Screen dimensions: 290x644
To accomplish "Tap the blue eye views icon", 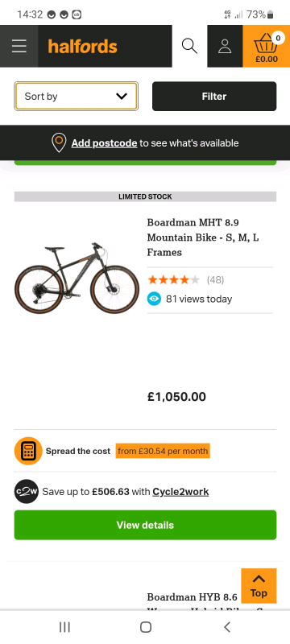I will (x=154, y=299).
